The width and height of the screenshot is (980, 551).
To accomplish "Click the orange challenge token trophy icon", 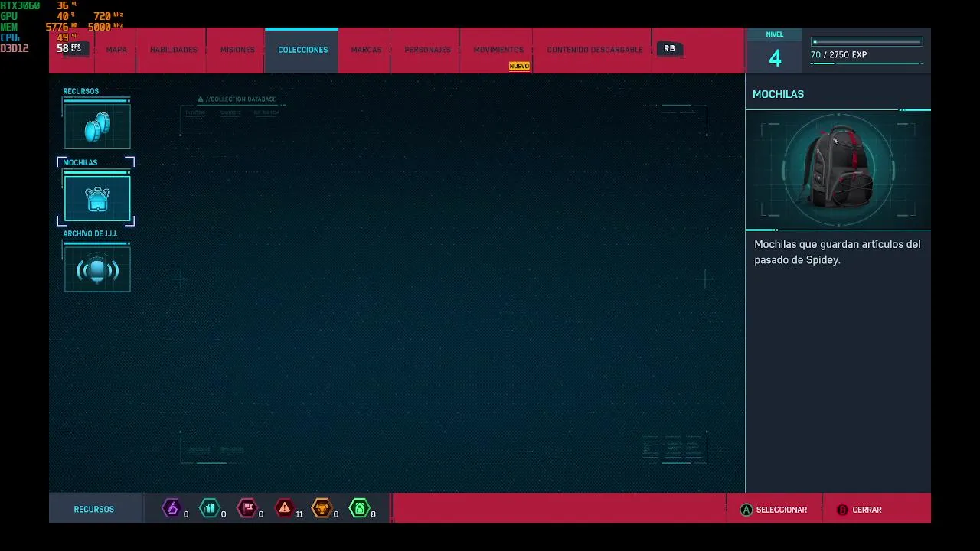I will pyautogui.click(x=322, y=508).
